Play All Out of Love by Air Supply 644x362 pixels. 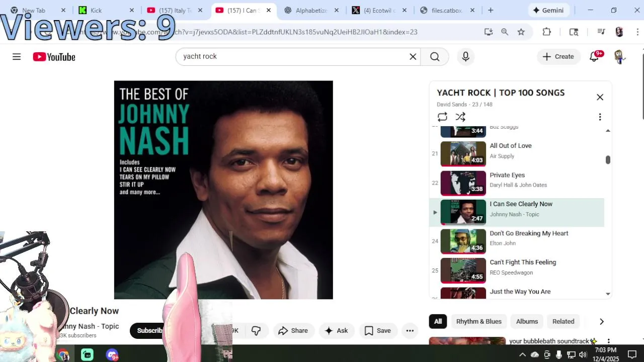pyautogui.click(x=517, y=153)
